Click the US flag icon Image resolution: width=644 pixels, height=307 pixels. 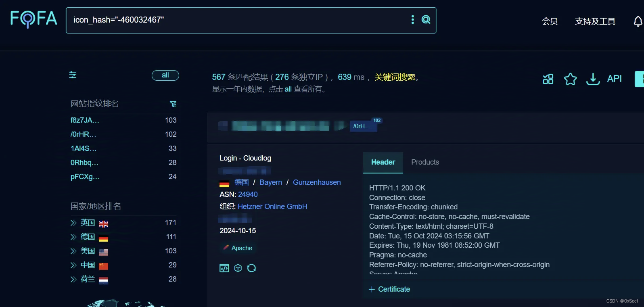pyautogui.click(x=103, y=252)
